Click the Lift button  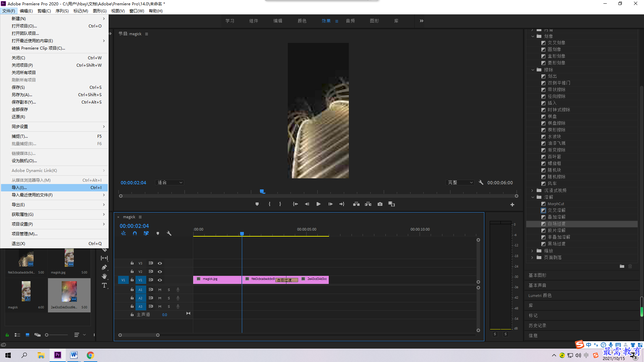click(356, 204)
